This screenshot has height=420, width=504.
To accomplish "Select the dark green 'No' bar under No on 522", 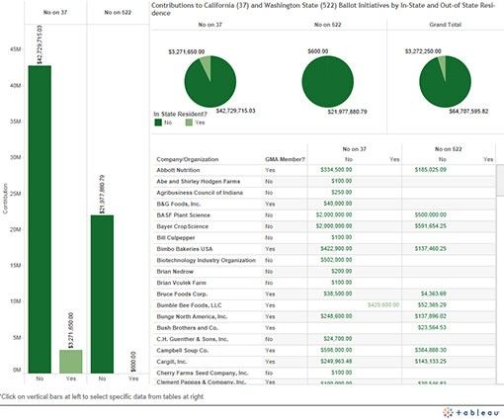I will tap(102, 294).
